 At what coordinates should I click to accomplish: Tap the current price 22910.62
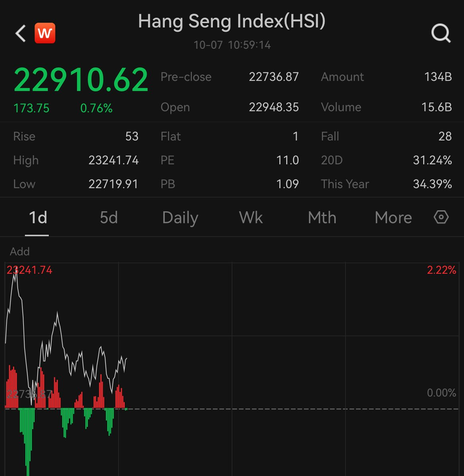(x=81, y=80)
